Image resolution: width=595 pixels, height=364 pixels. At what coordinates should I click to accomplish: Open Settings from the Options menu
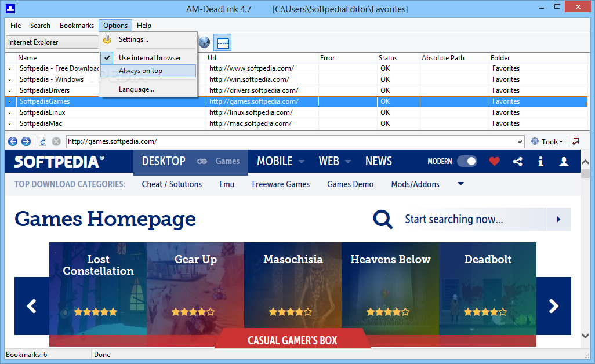coord(148,39)
